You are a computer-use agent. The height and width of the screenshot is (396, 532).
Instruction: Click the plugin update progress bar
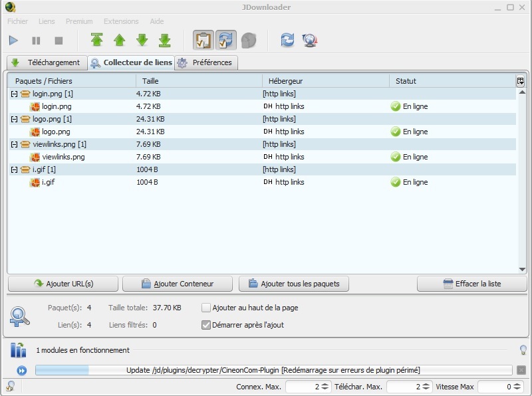tap(273, 370)
